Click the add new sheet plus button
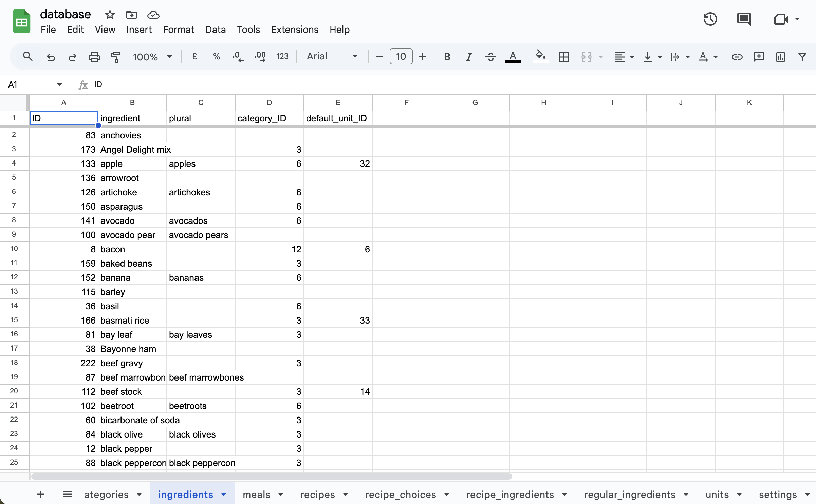 tap(40, 494)
